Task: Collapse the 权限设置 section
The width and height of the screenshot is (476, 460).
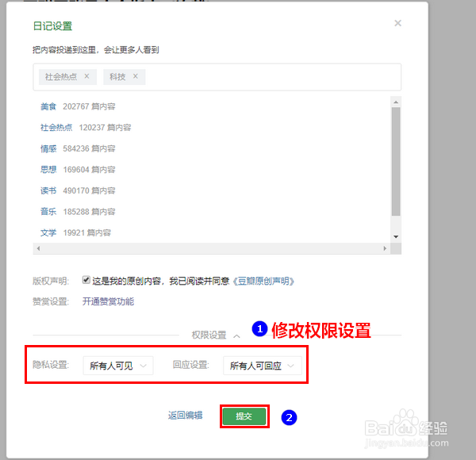Action: coord(216,335)
